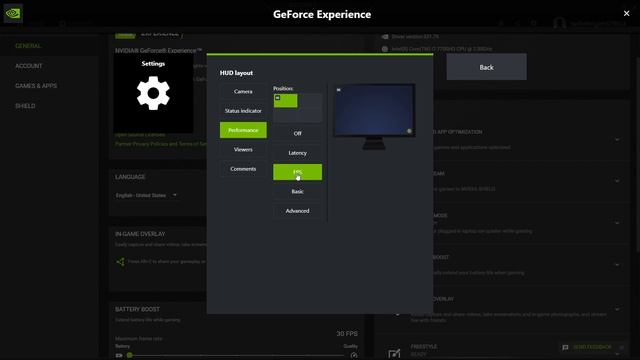Choose top-left position quadrant

[285, 101]
